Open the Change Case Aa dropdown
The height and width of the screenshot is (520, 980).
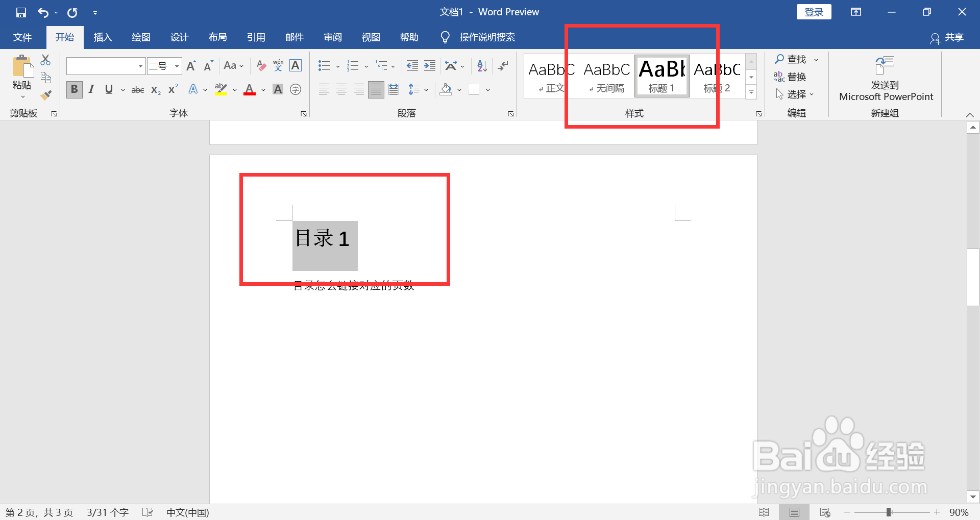[x=234, y=66]
